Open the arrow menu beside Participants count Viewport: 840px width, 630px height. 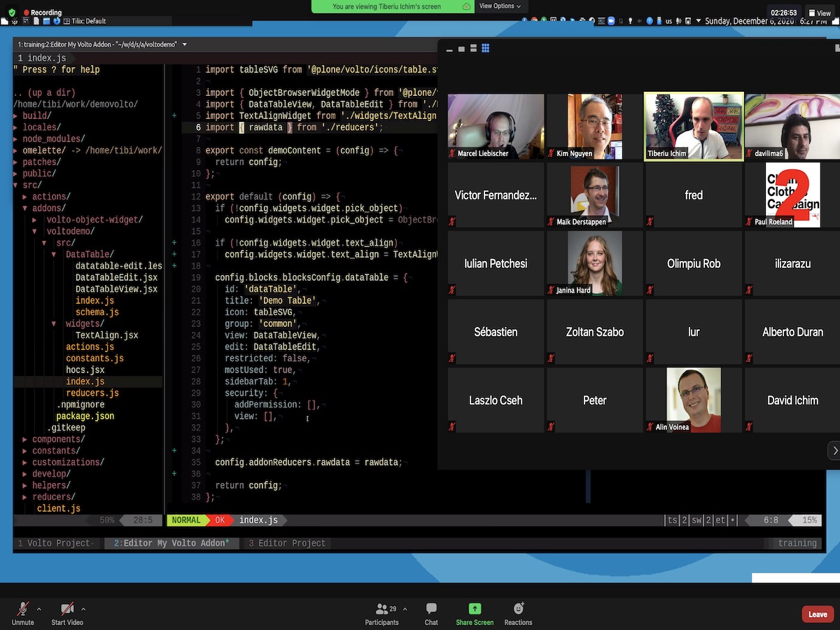coord(405,609)
